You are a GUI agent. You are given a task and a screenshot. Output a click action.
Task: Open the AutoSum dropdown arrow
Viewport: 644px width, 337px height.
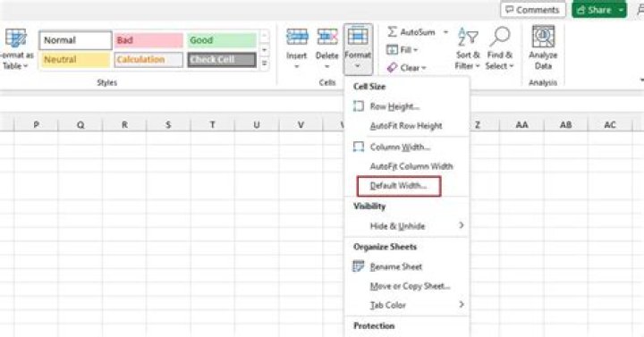[445, 32]
